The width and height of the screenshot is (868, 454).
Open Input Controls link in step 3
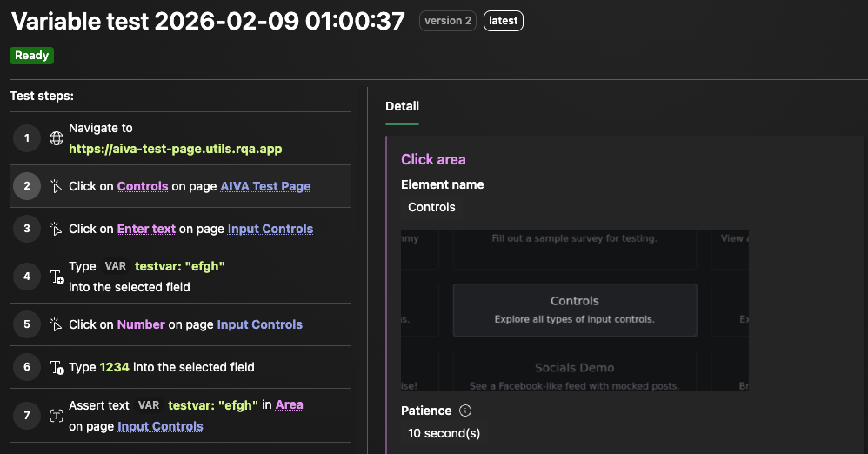click(x=270, y=229)
